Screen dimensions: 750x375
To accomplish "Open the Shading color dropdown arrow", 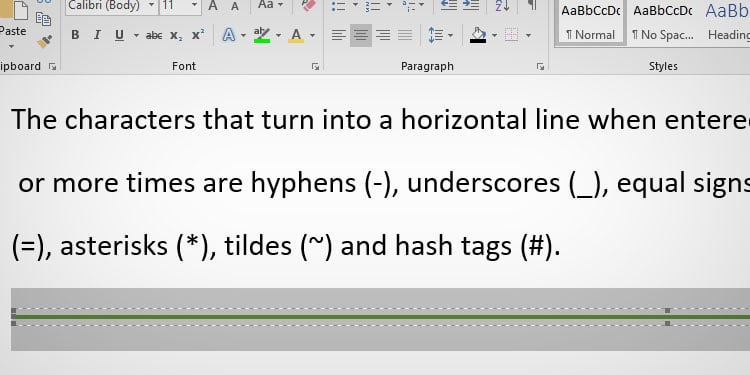I will click(494, 35).
